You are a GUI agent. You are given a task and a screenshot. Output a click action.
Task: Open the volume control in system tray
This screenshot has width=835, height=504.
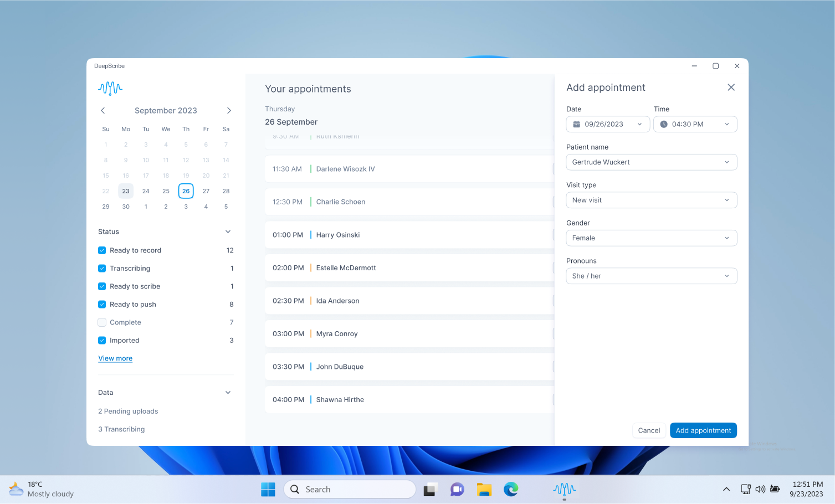[760, 489]
